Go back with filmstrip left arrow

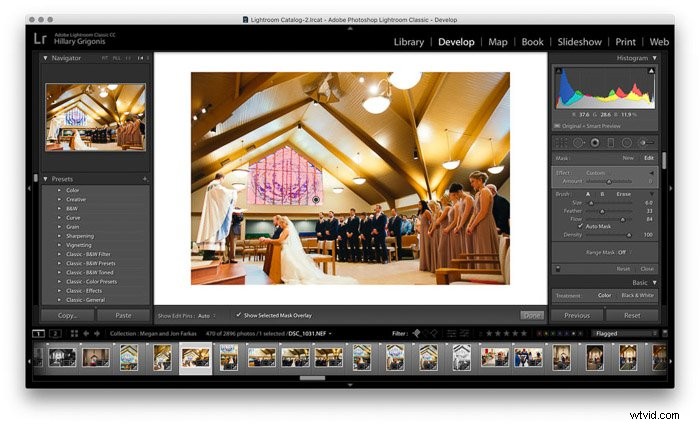86,333
